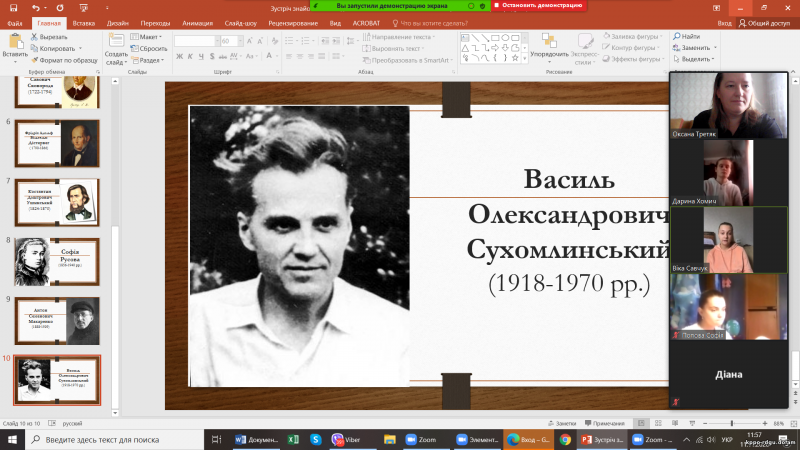Viewport: 800px width, 450px height.
Task: Center text in paragraph group
Action: 300,56
